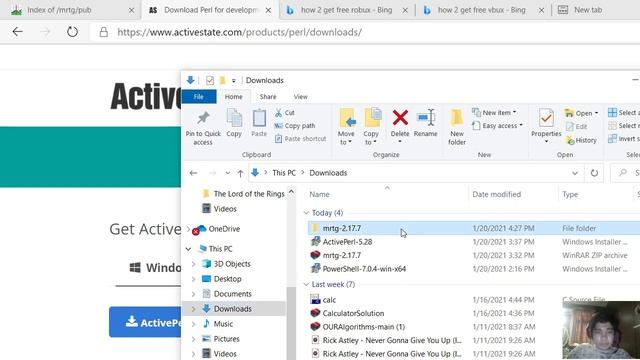Click the Invert selection icon
Viewport: 640px width, 360px height.
612,139
